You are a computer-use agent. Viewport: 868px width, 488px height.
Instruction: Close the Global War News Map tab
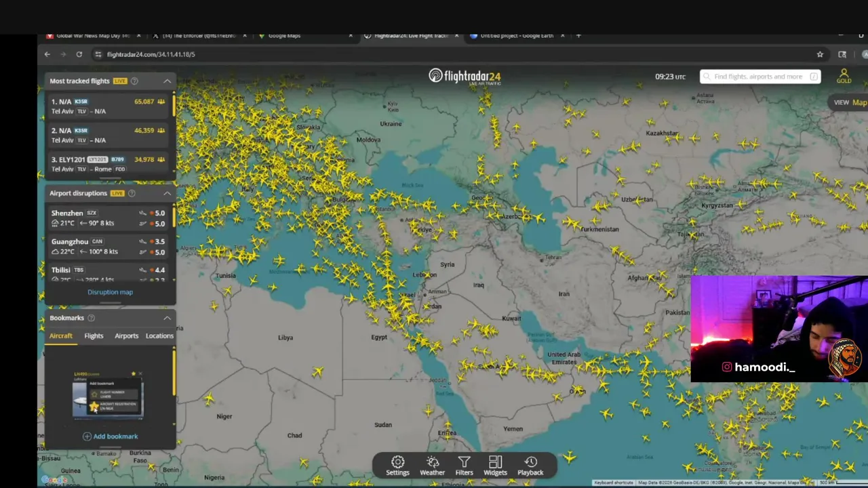(139, 35)
